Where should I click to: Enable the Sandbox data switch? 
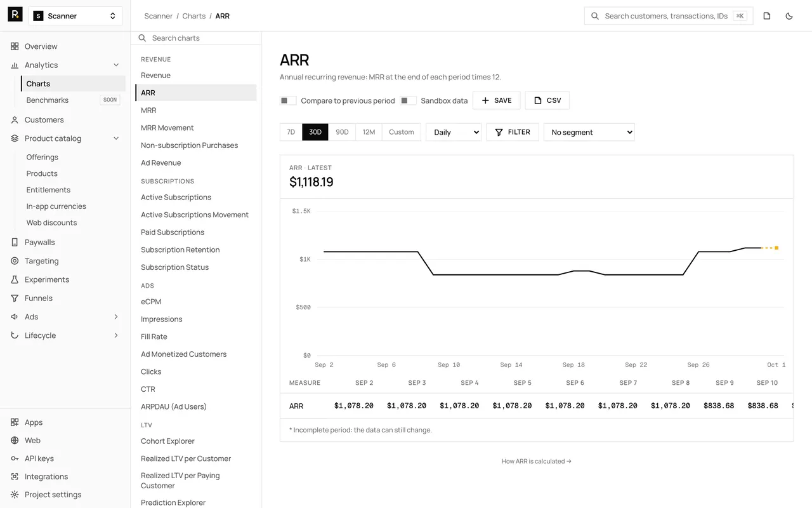(408, 100)
